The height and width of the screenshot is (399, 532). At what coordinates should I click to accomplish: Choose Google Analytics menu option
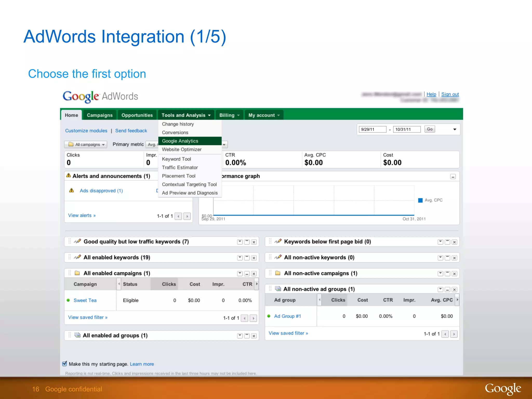190,141
